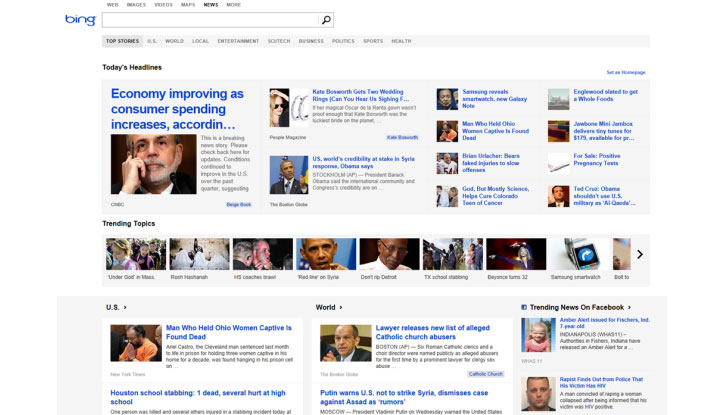Image resolution: width=724 pixels, height=415 pixels.
Task: Advance Trending Topics with the right arrow
Action: (640, 254)
